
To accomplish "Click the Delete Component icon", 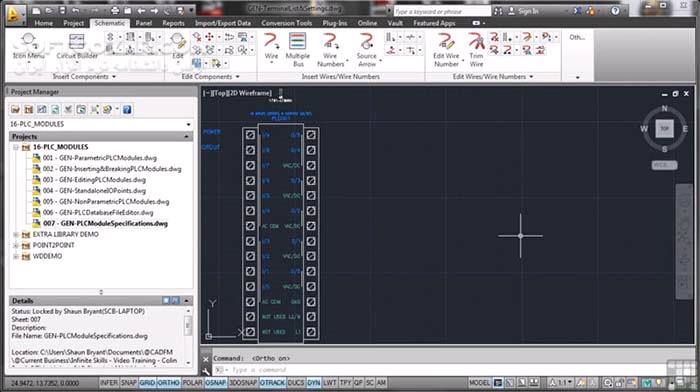I will 197,37.
